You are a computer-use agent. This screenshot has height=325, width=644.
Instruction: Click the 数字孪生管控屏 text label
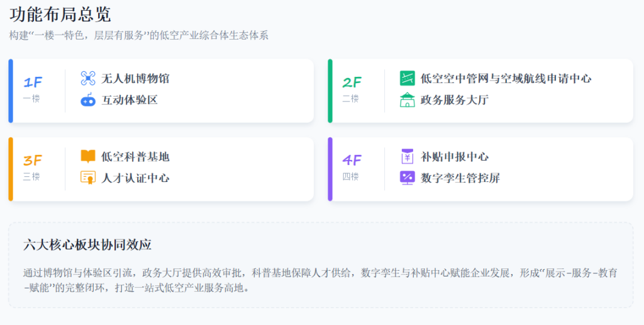(x=460, y=178)
